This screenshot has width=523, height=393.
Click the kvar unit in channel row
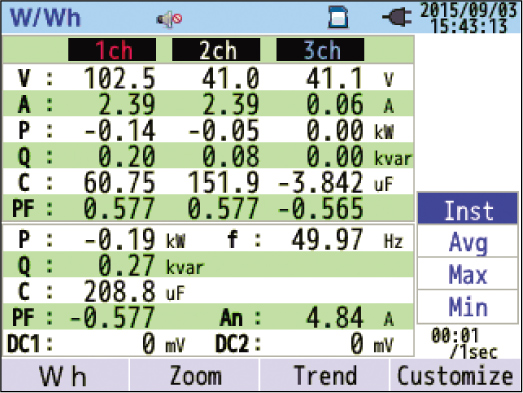393,158
